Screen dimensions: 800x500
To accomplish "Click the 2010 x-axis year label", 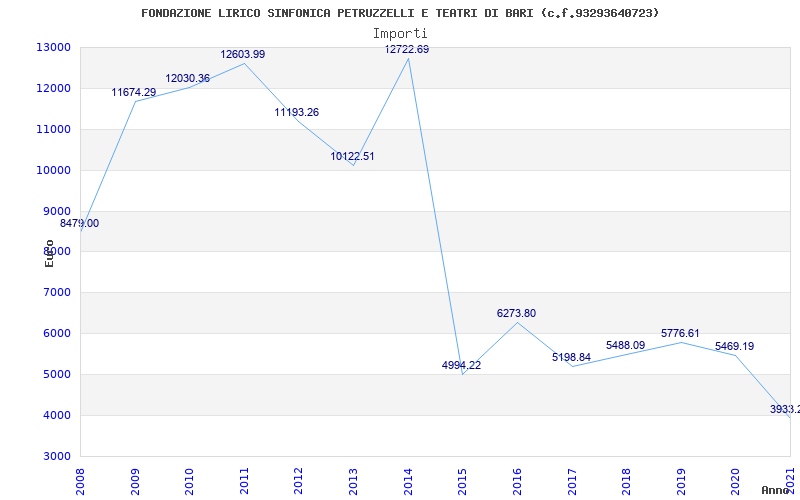I will click(190, 482).
